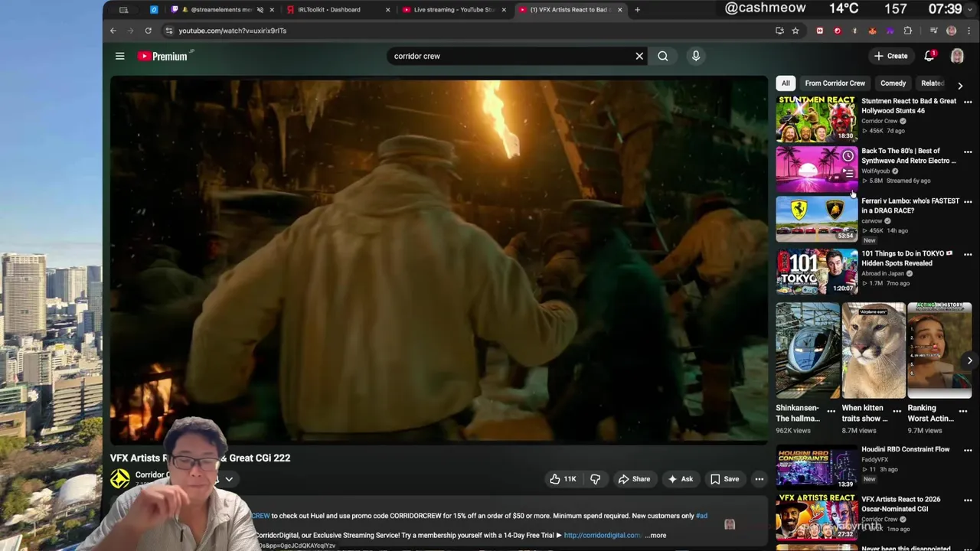Share this video

(x=634, y=479)
